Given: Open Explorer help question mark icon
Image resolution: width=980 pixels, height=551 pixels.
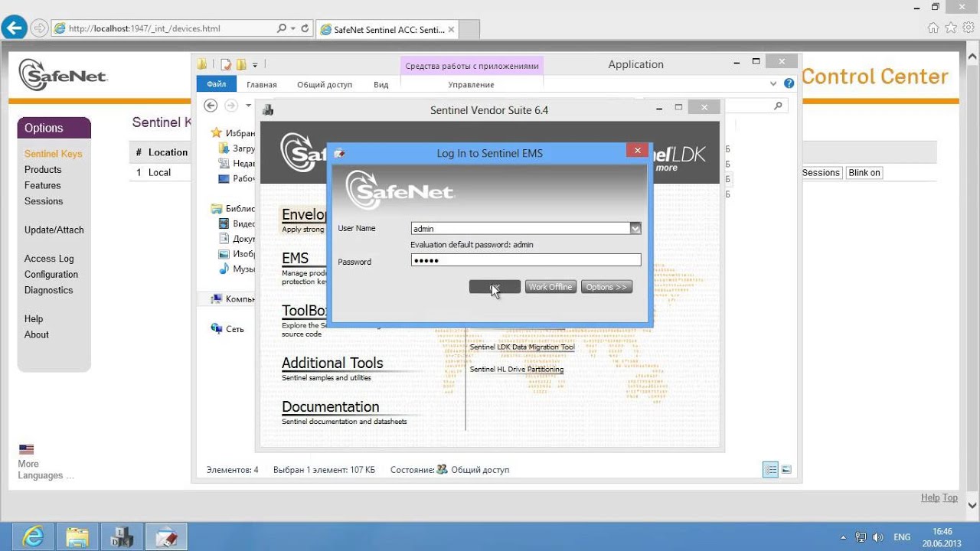Looking at the screenshot, I should 789,83.
